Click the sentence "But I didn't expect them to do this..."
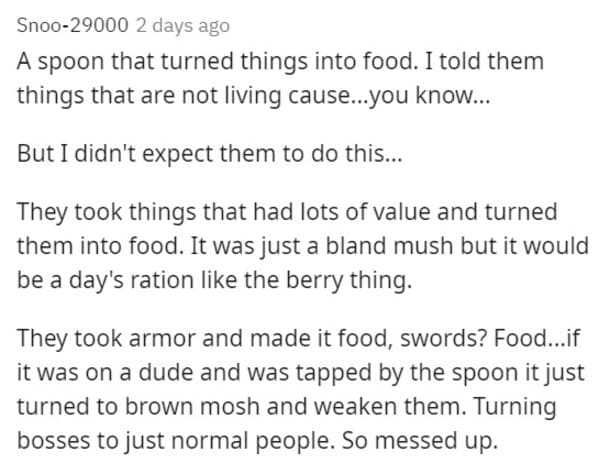Screen dimensions: 599x463 (x=210, y=154)
